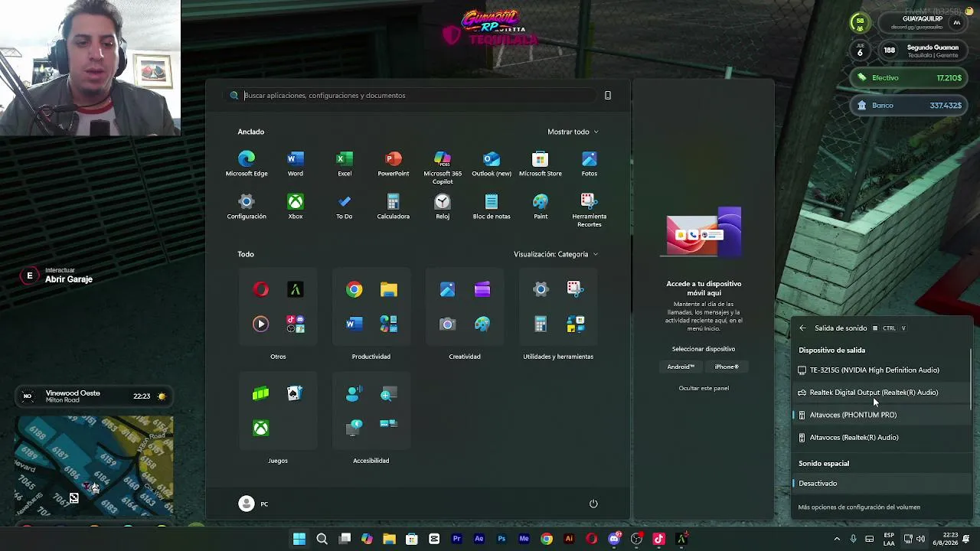Launch Word from the pinned apps
The image size is (980, 551).
(x=296, y=164)
